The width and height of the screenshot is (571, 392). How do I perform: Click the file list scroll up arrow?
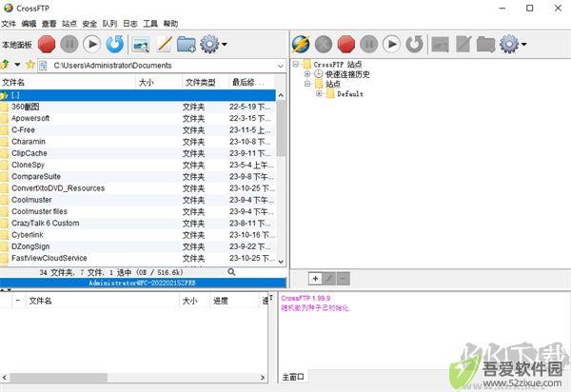tap(281, 95)
